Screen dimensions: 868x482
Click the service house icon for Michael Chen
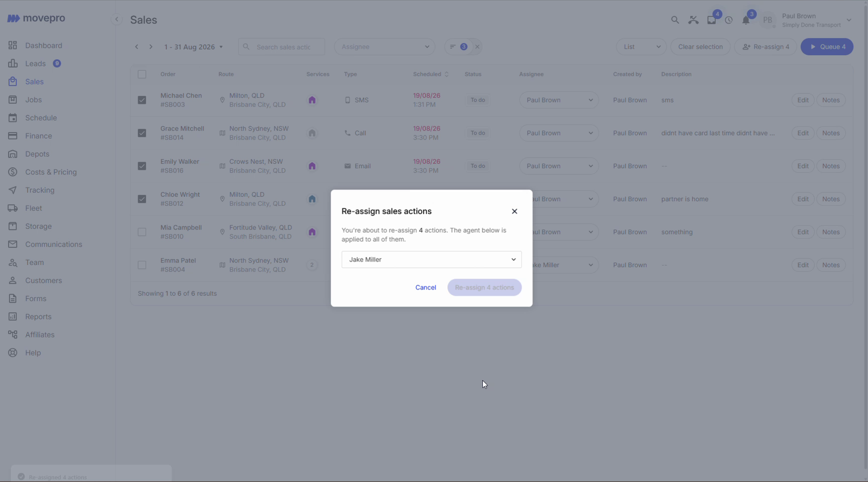point(312,100)
